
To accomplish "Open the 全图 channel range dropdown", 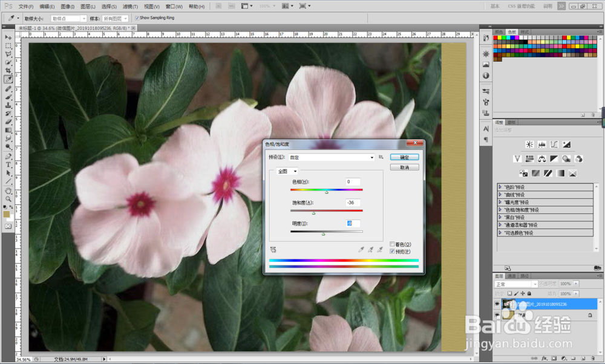I will click(x=287, y=171).
